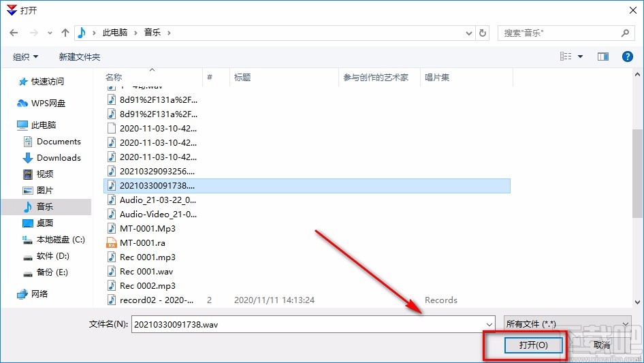Select the Audio-Video_21-0... file
The width and height of the screenshot is (644, 363).
click(158, 214)
